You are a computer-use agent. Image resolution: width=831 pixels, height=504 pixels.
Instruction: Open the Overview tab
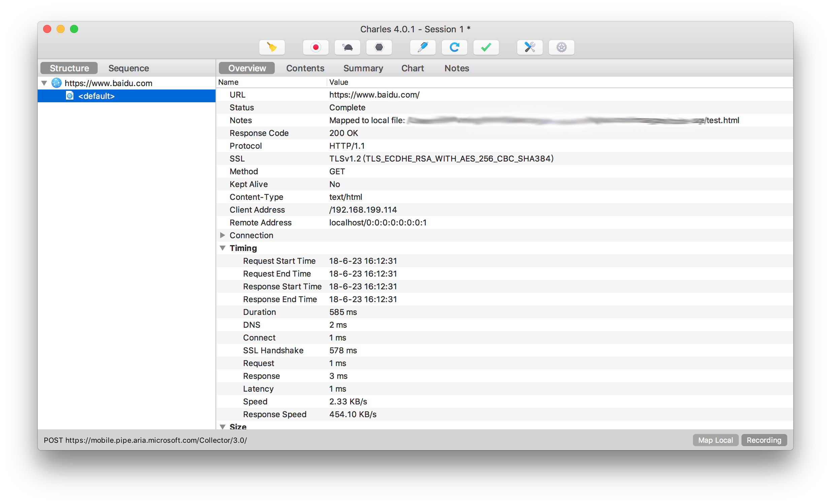click(x=247, y=68)
